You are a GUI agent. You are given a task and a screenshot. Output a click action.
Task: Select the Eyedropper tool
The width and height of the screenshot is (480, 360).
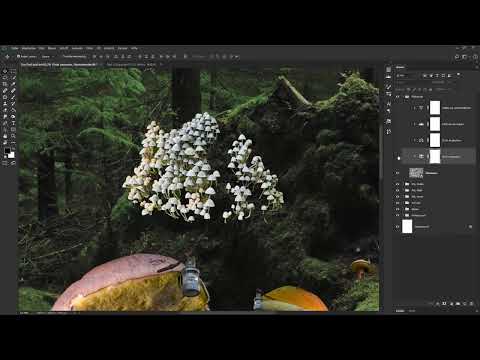(13, 84)
